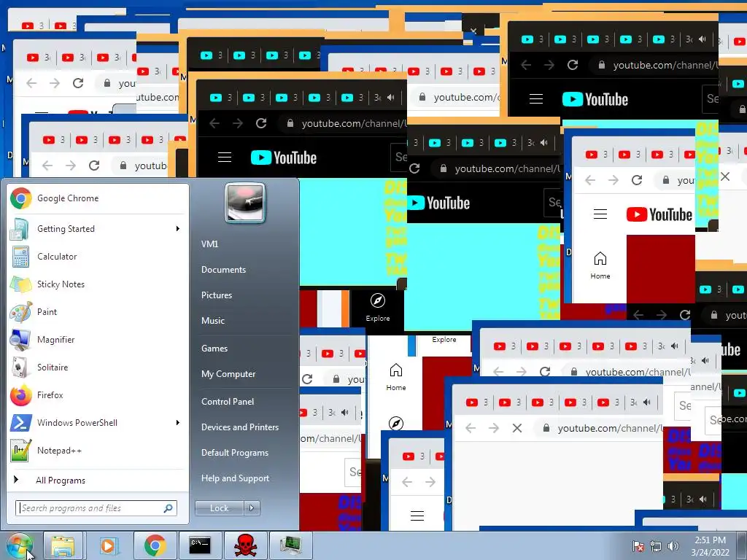Viewport: 747px width, 560px height.
Task: Switch to Chrome via its taskbar icon
Action: point(155,545)
